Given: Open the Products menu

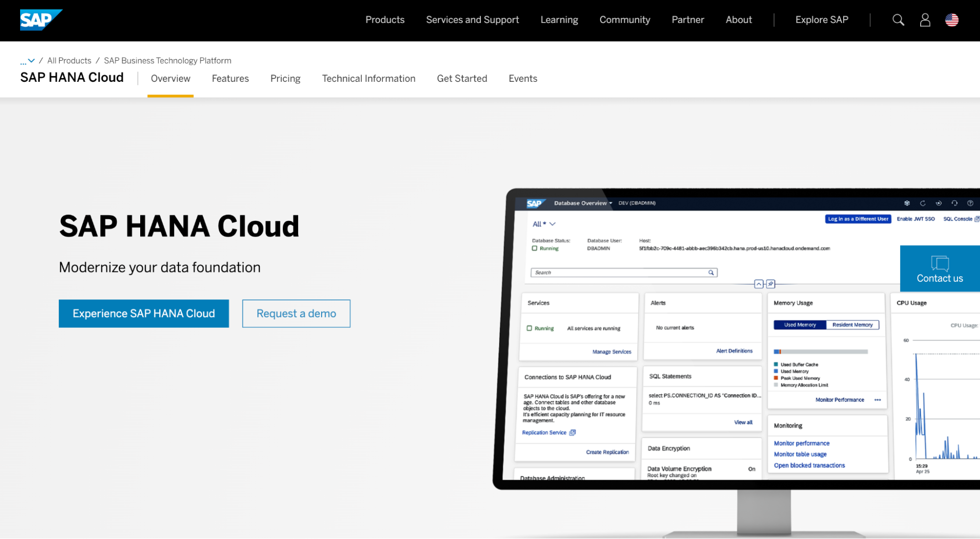Looking at the screenshot, I should 385,20.
